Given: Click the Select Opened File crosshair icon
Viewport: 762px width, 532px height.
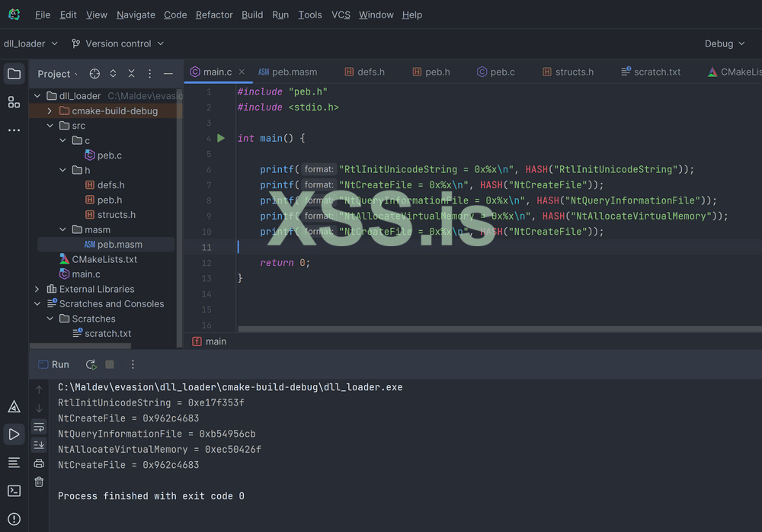Looking at the screenshot, I should point(94,73).
